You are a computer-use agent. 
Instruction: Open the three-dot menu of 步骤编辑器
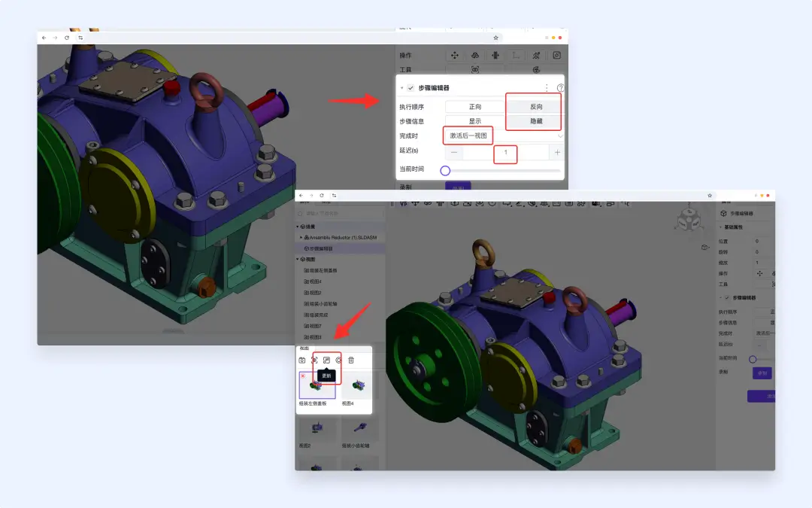click(x=547, y=88)
